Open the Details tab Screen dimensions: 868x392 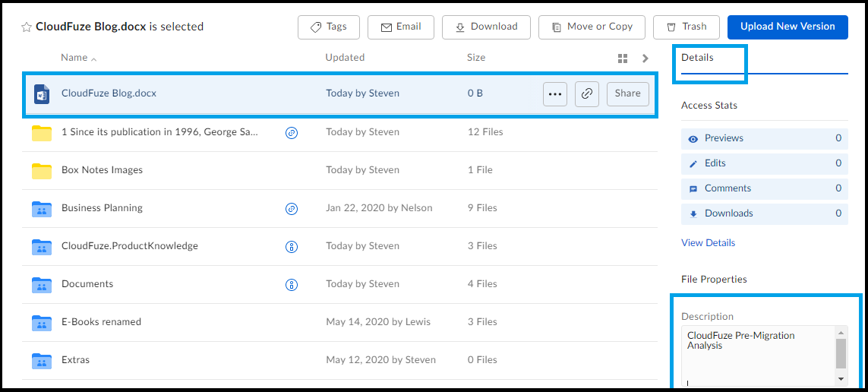697,58
